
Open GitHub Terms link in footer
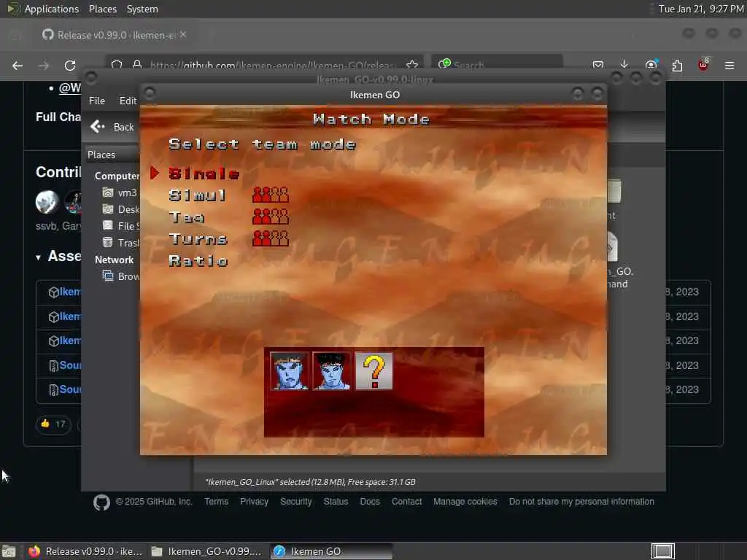pyautogui.click(x=216, y=502)
